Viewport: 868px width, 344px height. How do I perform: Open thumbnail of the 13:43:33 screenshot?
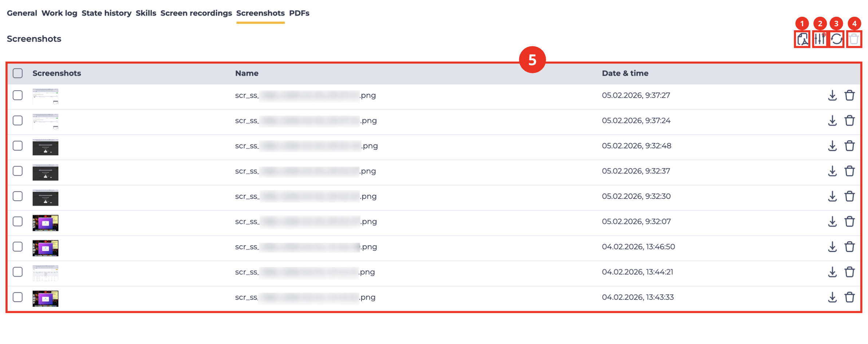(46, 299)
